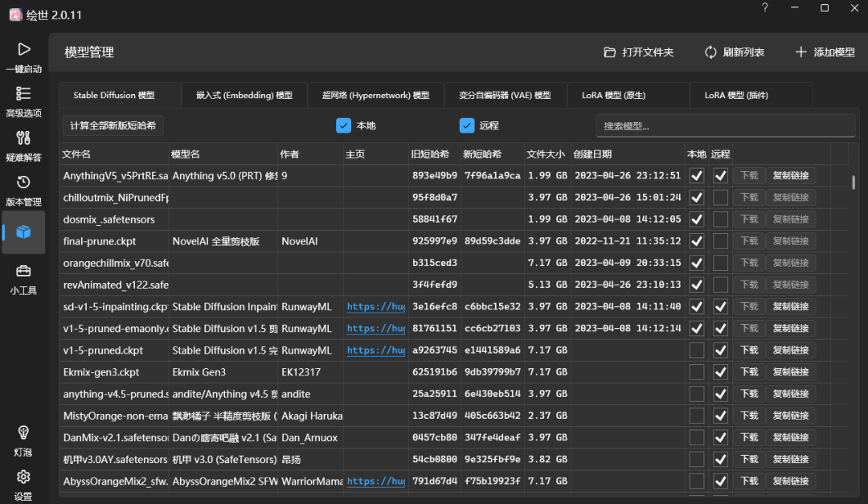Open homepage link for v1-5-pruned-emaonly row
The image size is (868, 504).
376,329
